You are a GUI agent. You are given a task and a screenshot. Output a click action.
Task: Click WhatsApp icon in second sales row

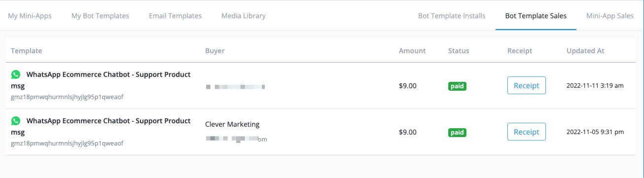pyautogui.click(x=16, y=121)
